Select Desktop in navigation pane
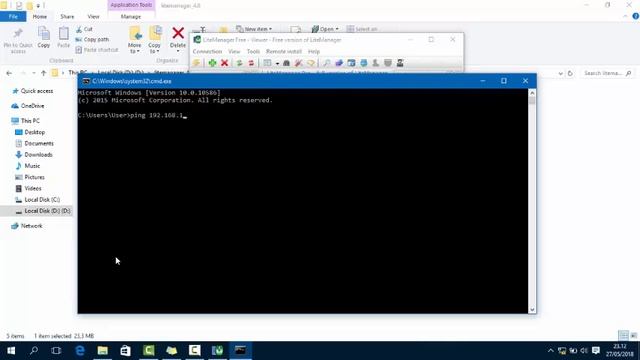This screenshot has width=640, height=360. pos(30,132)
